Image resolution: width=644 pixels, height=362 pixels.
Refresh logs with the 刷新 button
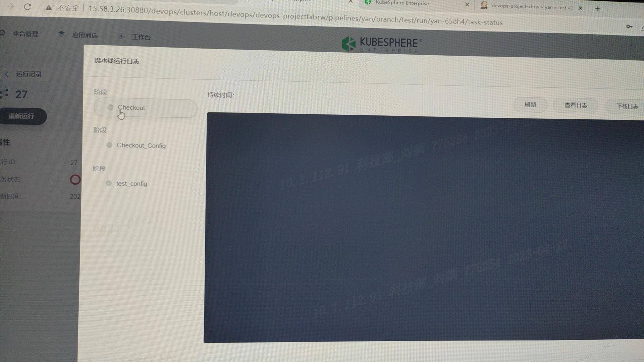pyautogui.click(x=530, y=105)
